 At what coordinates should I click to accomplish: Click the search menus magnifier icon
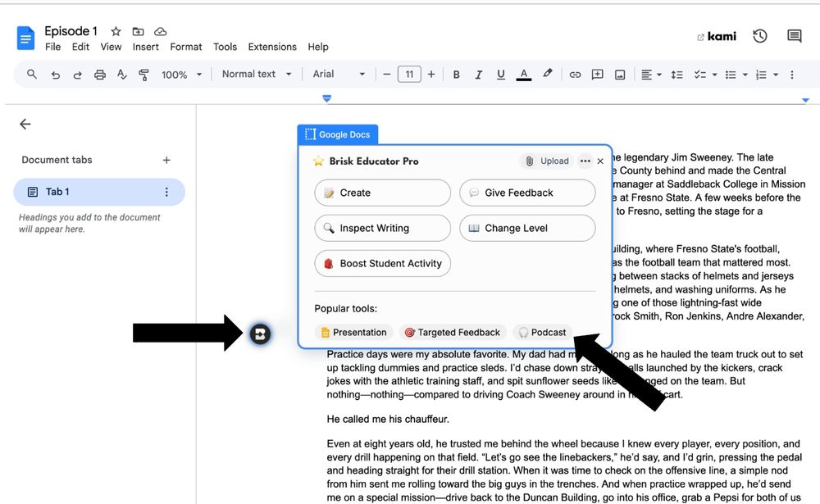coord(32,75)
